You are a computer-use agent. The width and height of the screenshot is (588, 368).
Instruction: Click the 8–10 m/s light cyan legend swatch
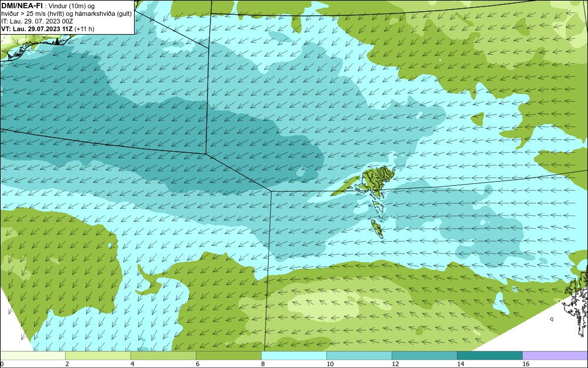294,356
